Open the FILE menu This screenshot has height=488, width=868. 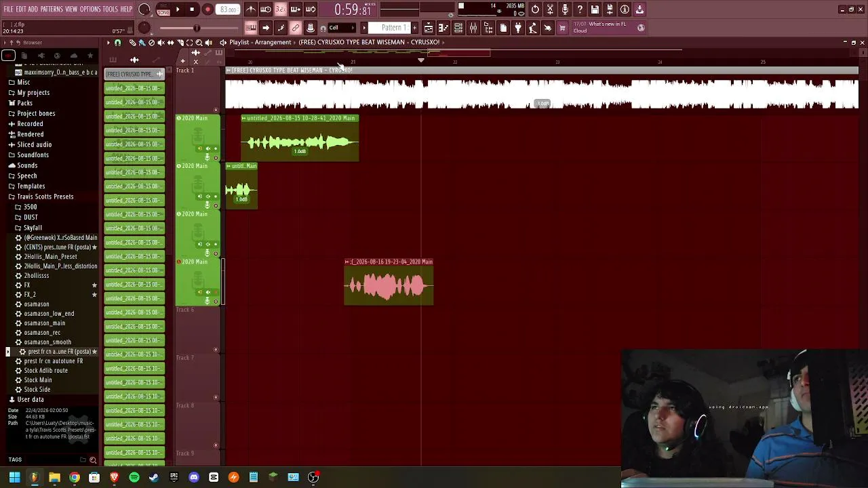(x=8, y=9)
